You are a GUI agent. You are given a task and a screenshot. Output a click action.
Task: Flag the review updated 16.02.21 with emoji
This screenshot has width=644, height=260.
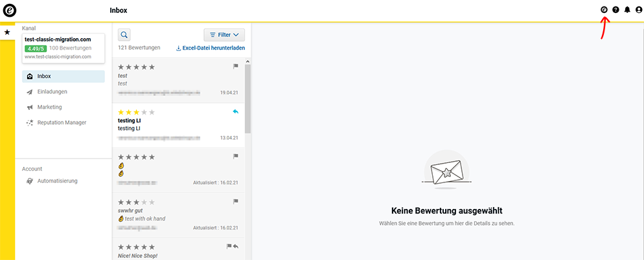[x=236, y=157]
